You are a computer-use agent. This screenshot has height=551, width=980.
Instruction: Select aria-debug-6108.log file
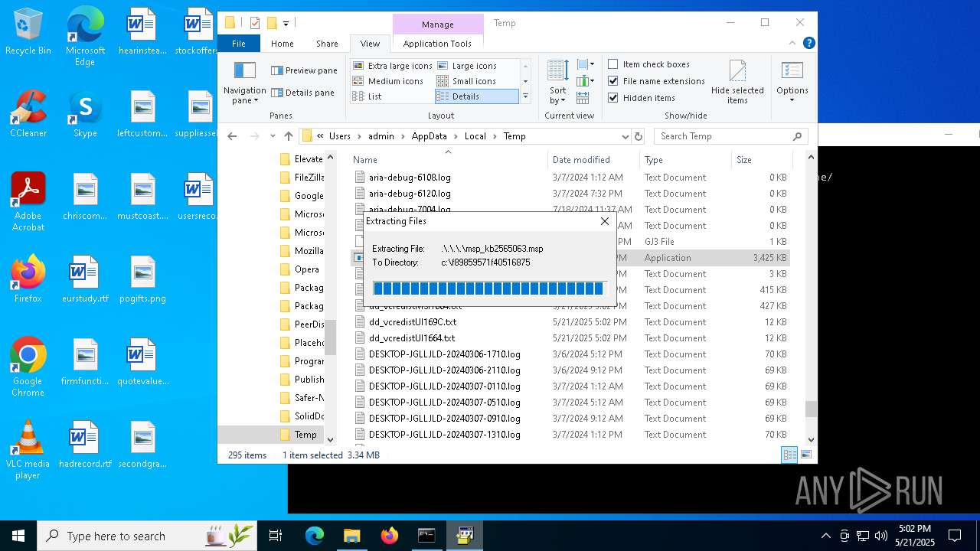[x=410, y=178]
